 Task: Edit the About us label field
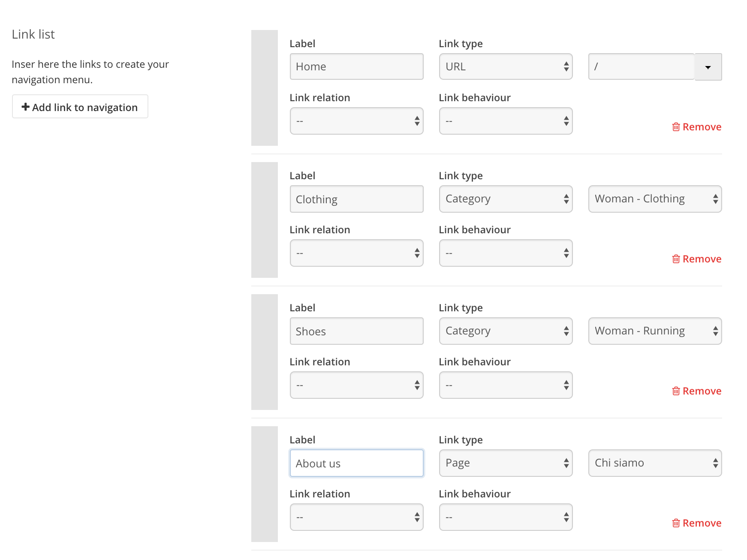(357, 463)
